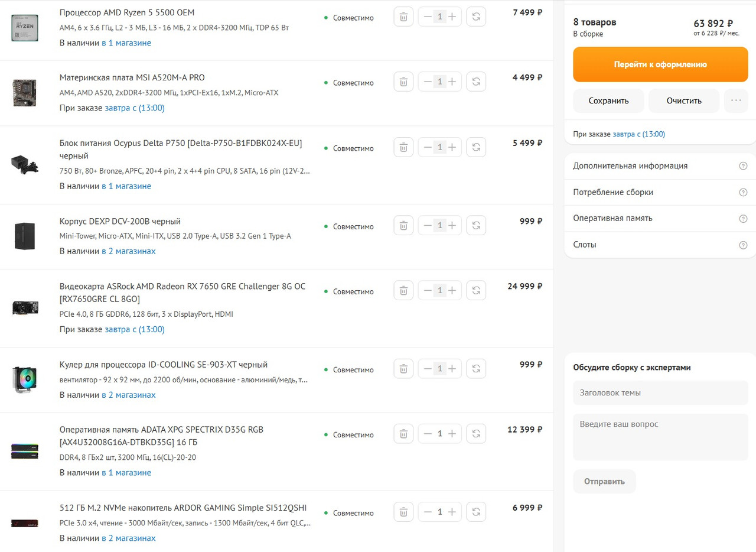Screen dimensions: 756x552
Task: Increase DEXP DCV-200B case quantity
Action: (452, 225)
